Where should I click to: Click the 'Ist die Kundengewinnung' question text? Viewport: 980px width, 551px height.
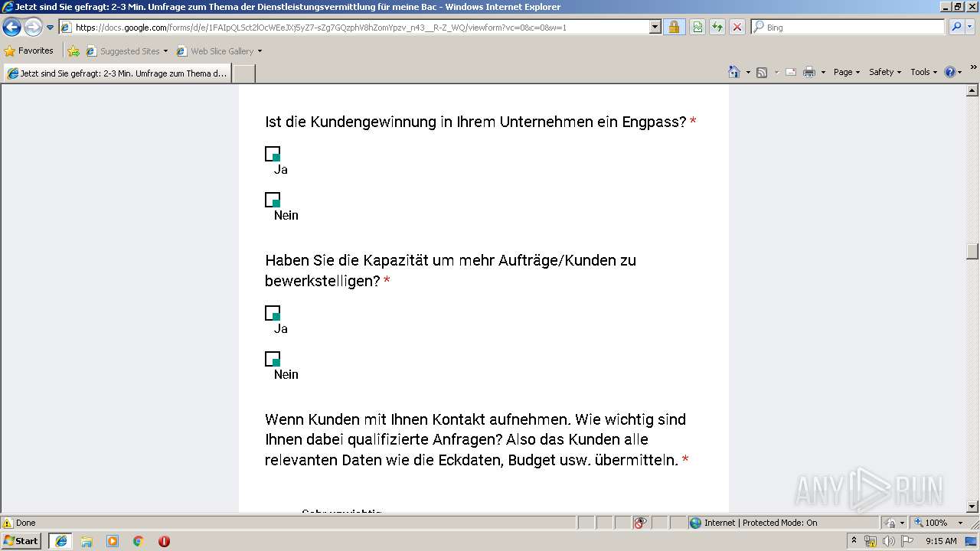point(475,122)
